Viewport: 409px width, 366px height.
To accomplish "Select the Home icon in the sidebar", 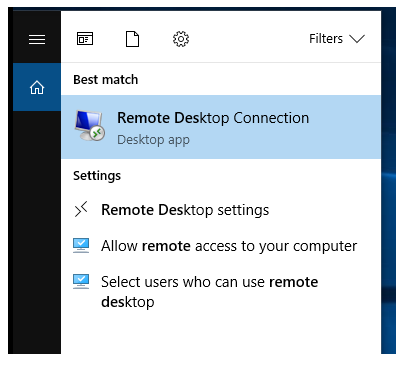I will click(37, 88).
